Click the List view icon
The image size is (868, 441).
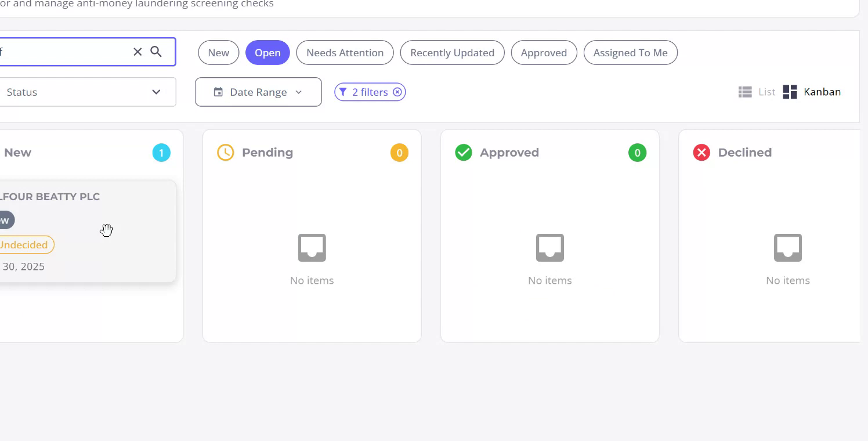click(745, 92)
